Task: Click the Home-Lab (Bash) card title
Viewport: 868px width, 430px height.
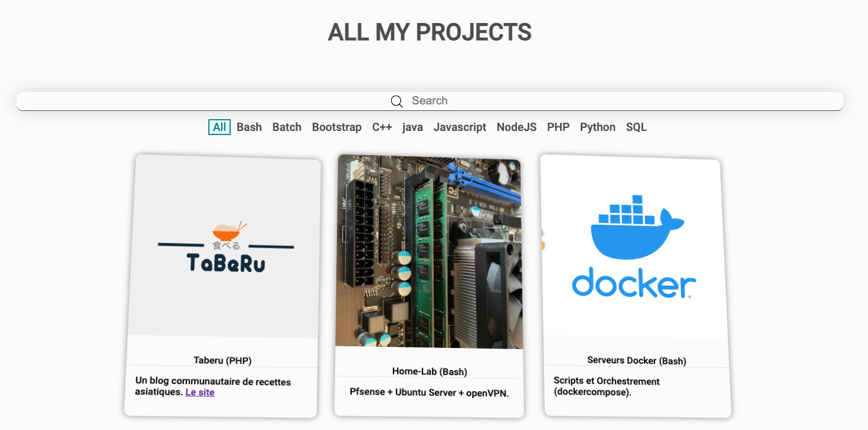Action: tap(430, 372)
